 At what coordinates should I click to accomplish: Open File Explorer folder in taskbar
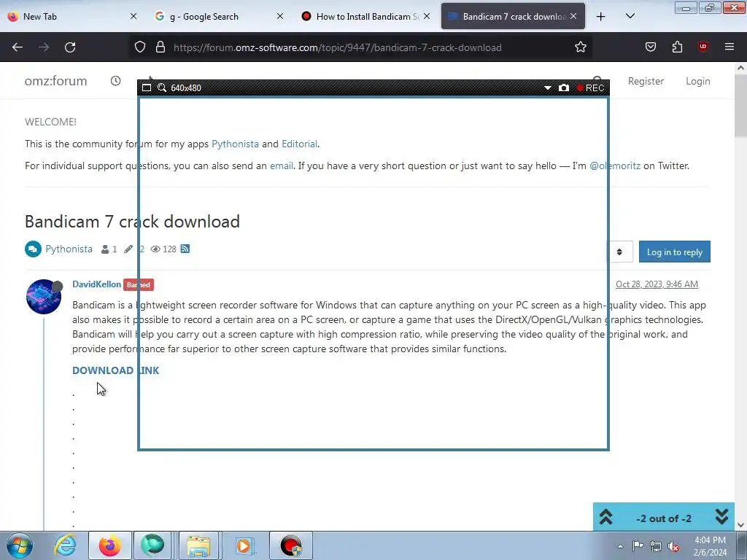pos(198,545)
